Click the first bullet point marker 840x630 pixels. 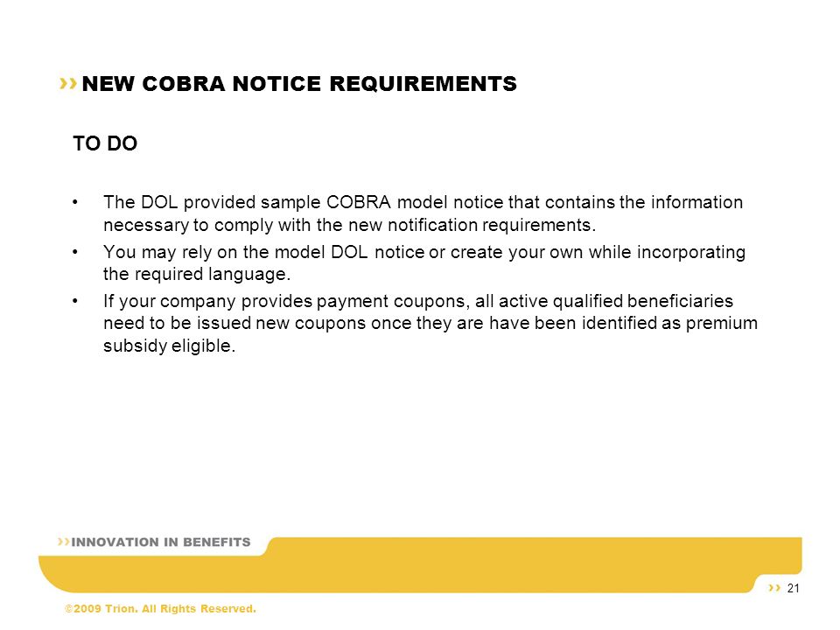(75, 202)
